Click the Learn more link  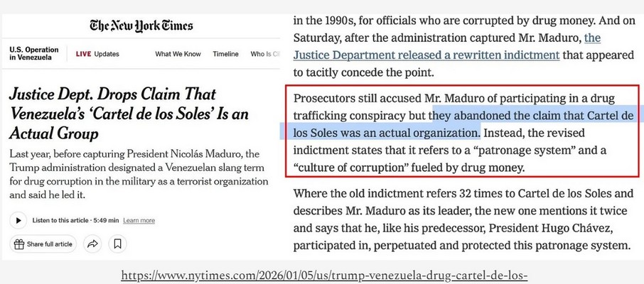pyautogui.click(x=139, y=221)
